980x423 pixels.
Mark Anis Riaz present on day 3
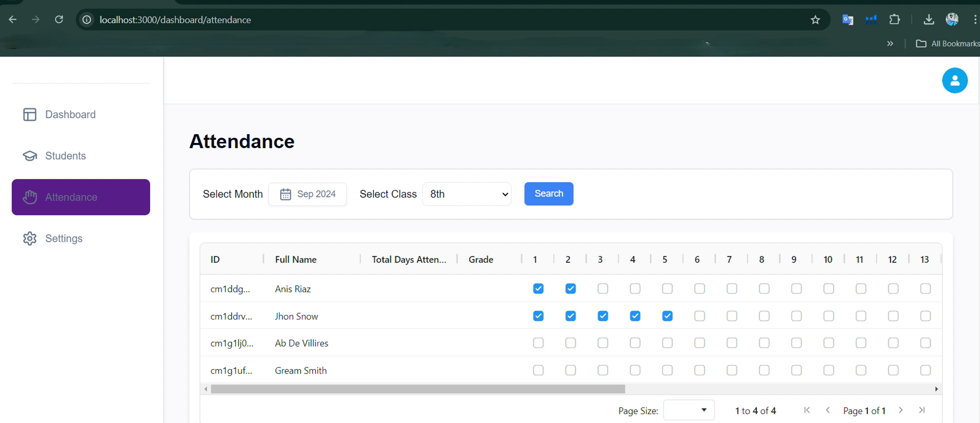[603, 288]
